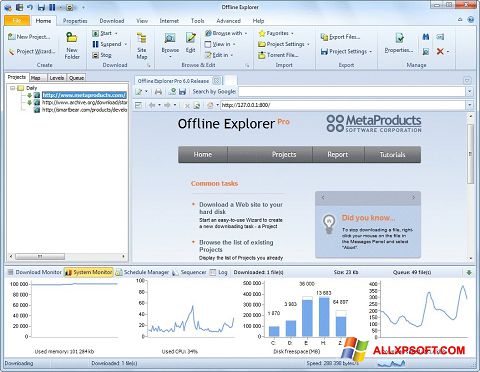The width and height of the screenshot is (480, 372).
Task: Switch to the Download ribbon tab
Action: tap(112, 21)
